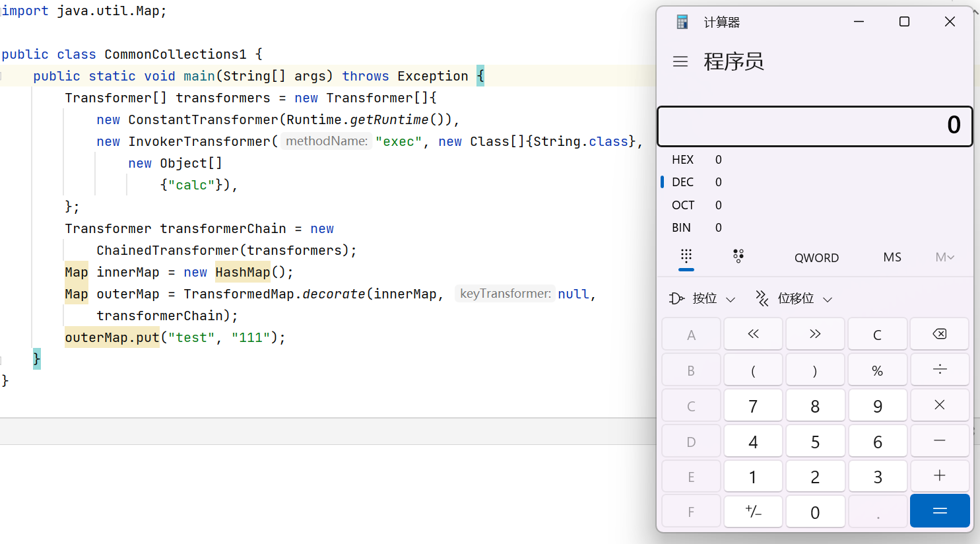Click the multiply × button
The height and width of the screenshot is (544, 980).
(940, 405)
